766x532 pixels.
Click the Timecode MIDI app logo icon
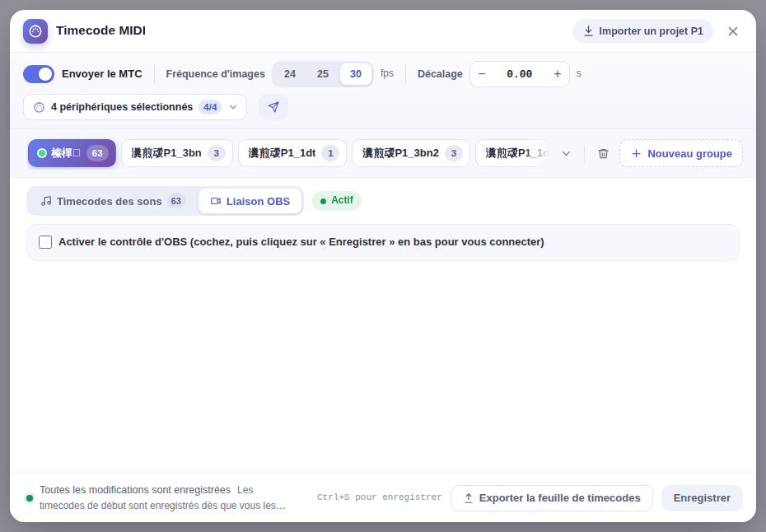[35, 31]
